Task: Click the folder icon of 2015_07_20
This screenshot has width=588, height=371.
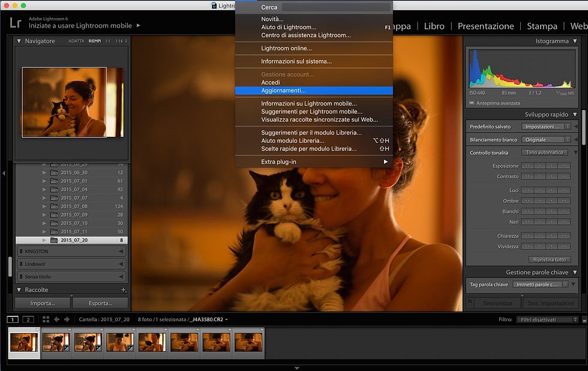Action: point(54,240)
